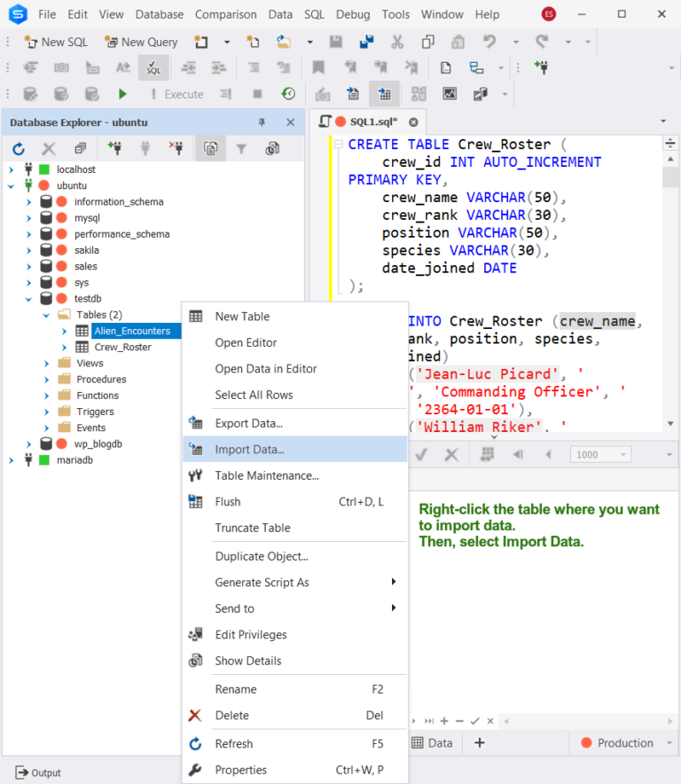
Task: Expand the information_schema database
Action: coord(28,202)
